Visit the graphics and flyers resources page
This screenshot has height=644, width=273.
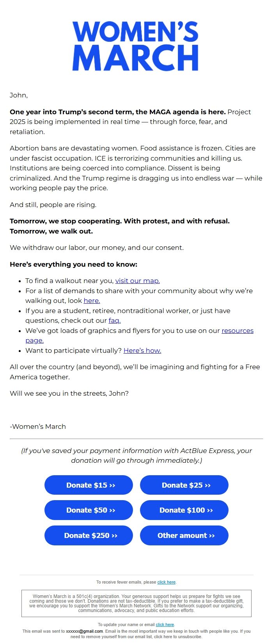237,331
